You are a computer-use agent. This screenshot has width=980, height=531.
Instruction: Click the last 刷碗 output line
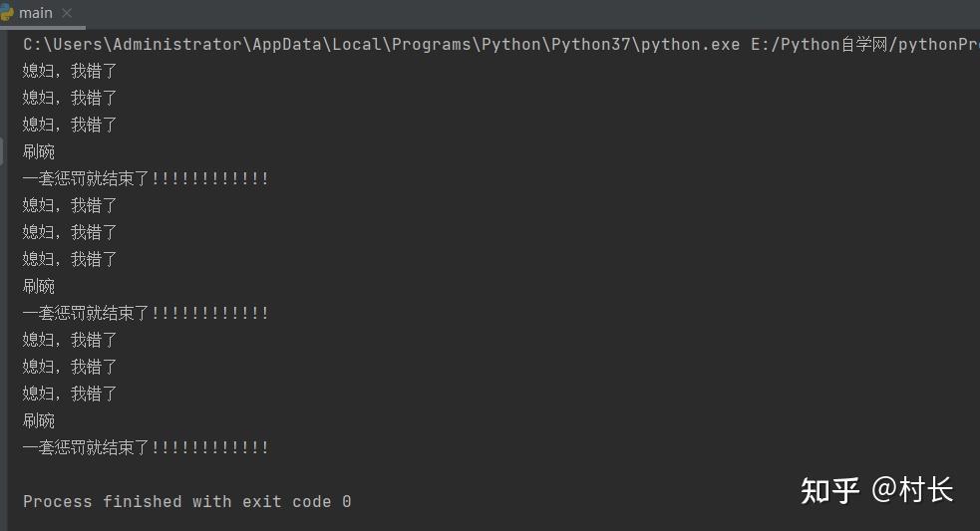tap(39, 420)
